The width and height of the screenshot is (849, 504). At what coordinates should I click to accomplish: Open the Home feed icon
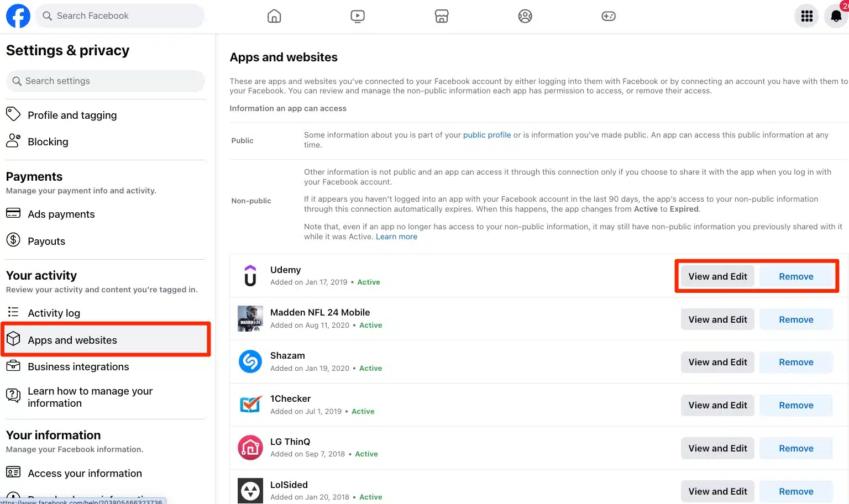(274, 16)
